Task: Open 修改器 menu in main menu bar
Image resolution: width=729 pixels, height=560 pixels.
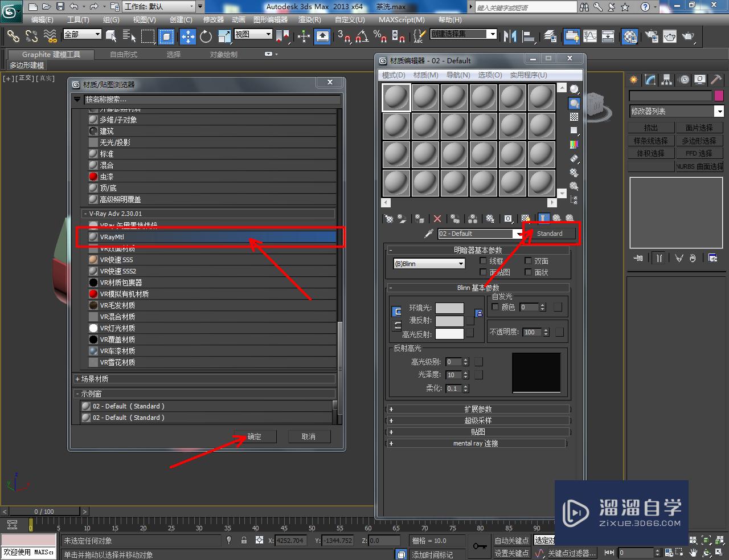Action: coord(214,19)
